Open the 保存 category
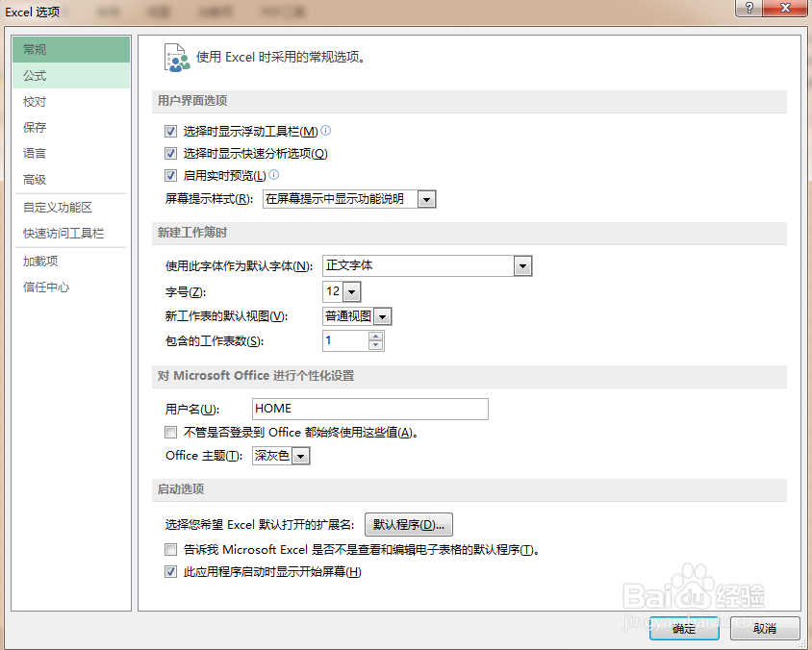Screen dimensions: 812x650 [71, 127]
